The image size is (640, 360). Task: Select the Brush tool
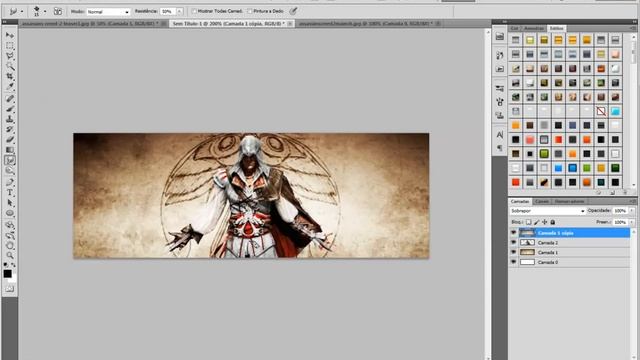coord(10,109)
